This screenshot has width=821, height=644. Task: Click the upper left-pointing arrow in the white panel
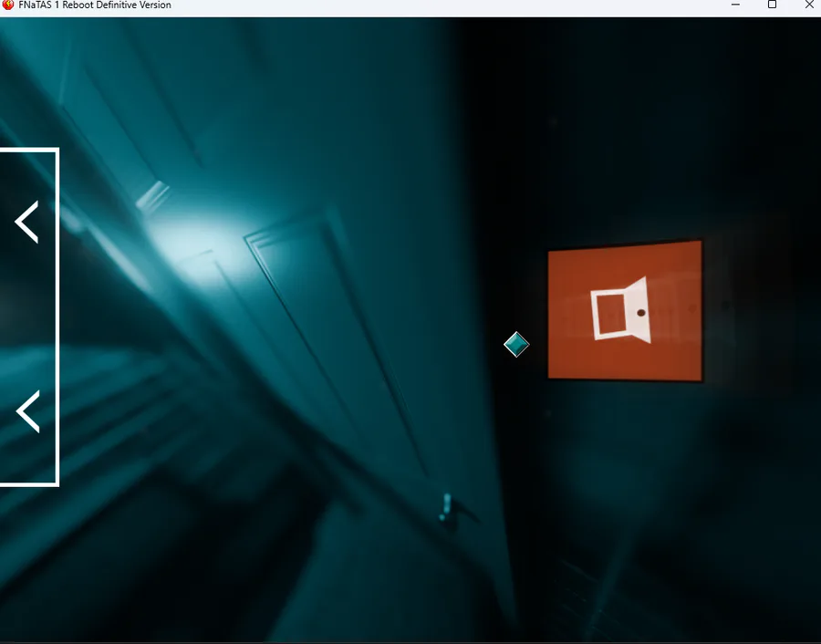tap(26, 222)
